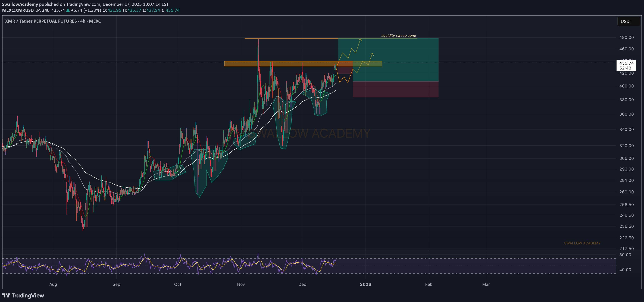This screenshot has height=302, width=644.
Task: Click the 2026 label on time axis
Action: tap(365, 284)
